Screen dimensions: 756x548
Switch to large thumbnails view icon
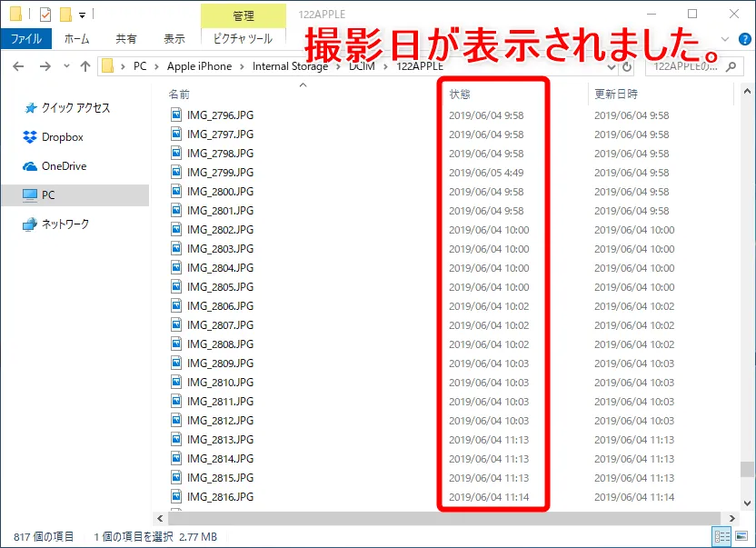click(741, 536)
